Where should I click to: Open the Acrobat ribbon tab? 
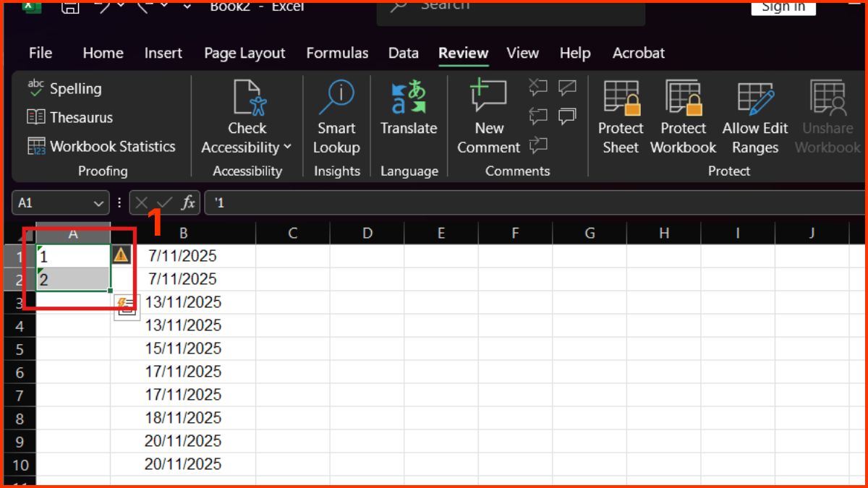coord(638,53)
